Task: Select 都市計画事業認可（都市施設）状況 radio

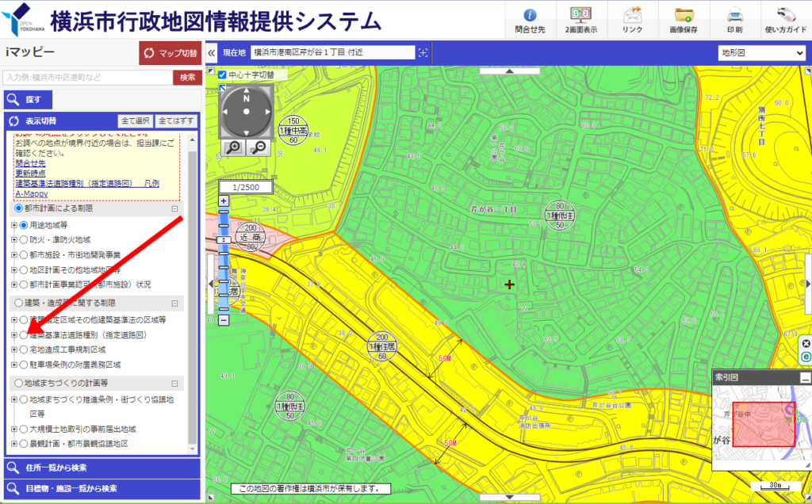Action: (23, 284)
